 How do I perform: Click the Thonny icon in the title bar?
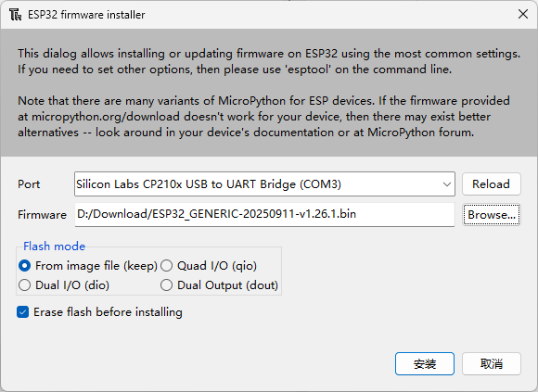pyautogui.click(x=15, y=15)
